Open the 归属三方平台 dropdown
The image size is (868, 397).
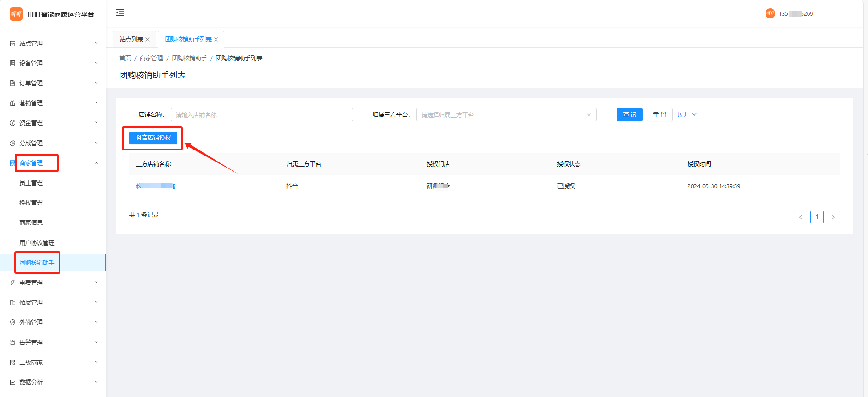[x=506, y=115]
